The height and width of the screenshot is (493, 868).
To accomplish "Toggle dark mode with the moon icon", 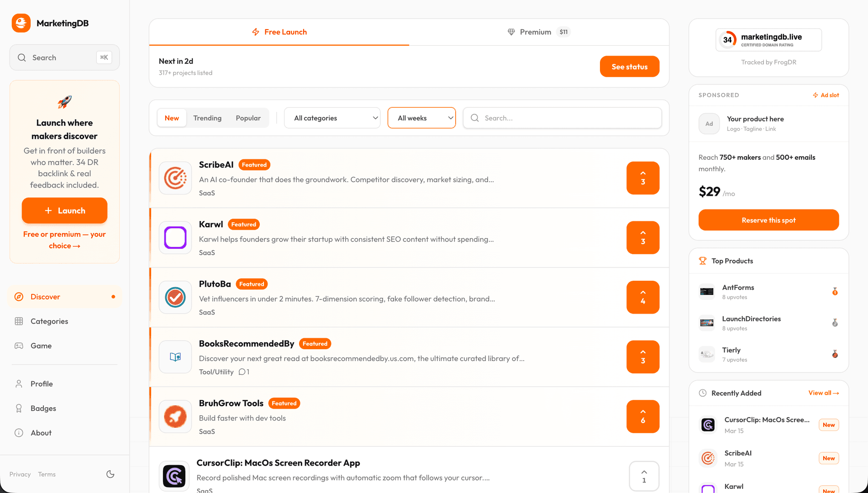I will click(110, 474).
